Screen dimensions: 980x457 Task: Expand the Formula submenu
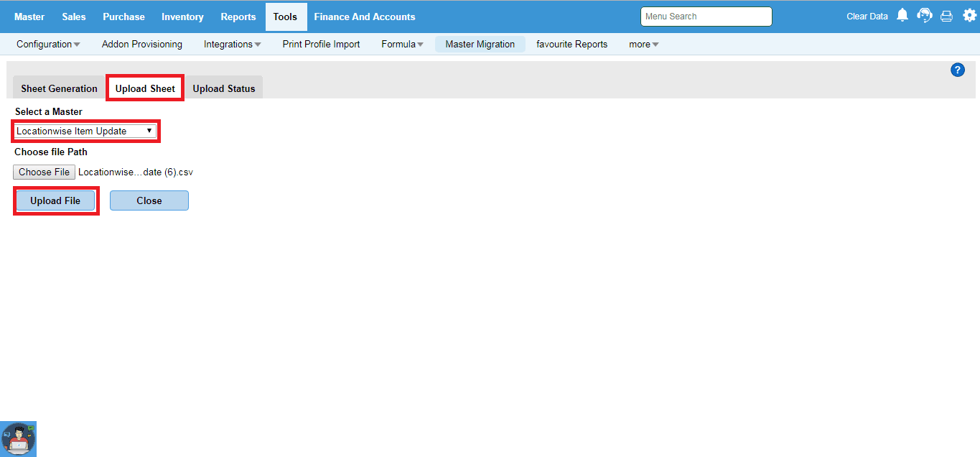click(x=402, y=45)
